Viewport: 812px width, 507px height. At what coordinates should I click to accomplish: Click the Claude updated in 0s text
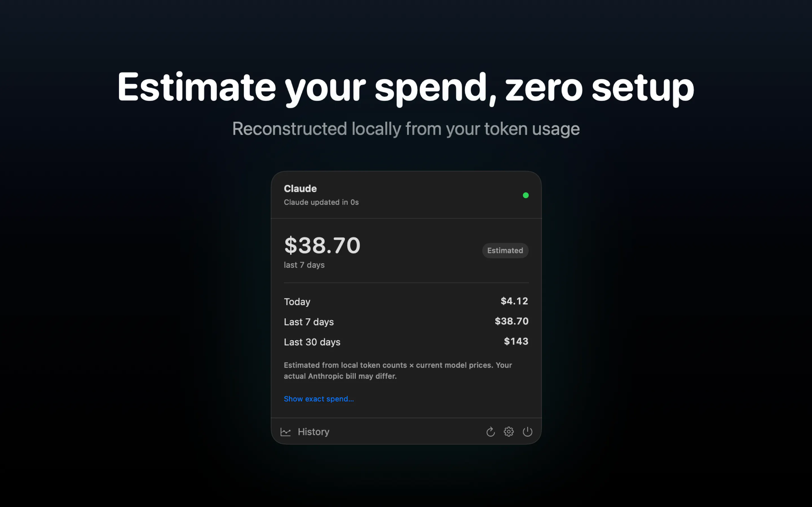(x=321, y=202)
